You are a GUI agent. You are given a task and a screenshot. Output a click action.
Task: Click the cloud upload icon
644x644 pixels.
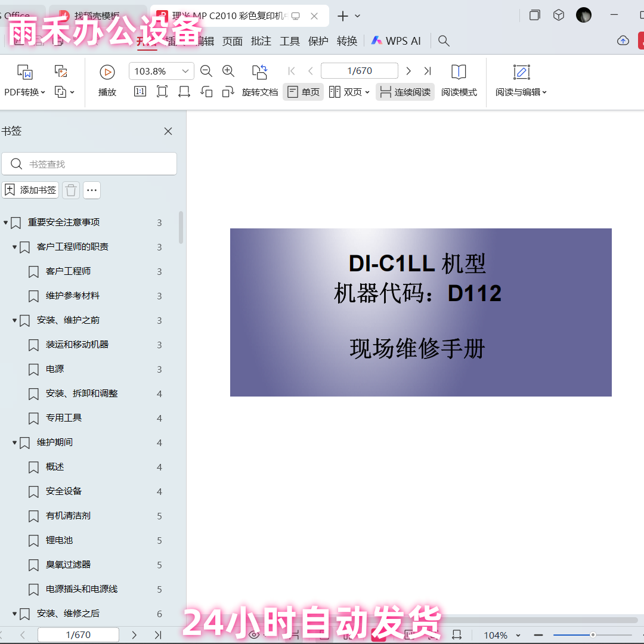623,41
